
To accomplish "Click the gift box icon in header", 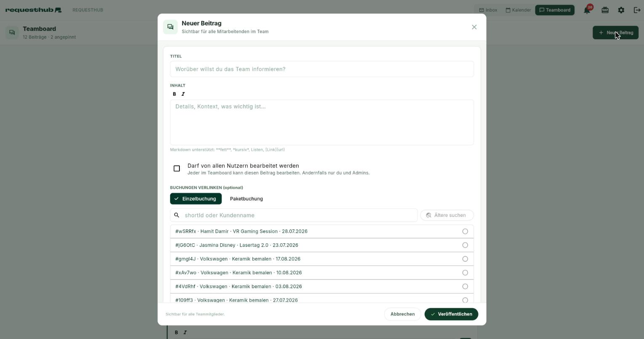I will pyautogui.click(x=605, y=10).
